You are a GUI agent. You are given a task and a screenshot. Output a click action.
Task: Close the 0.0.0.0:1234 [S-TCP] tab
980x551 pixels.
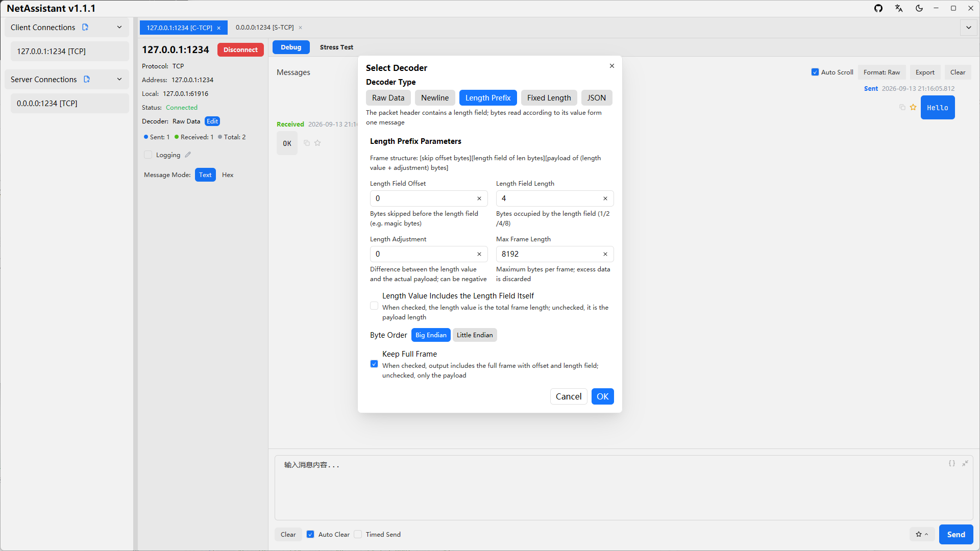pyautogui.click(x=301, y=28)
